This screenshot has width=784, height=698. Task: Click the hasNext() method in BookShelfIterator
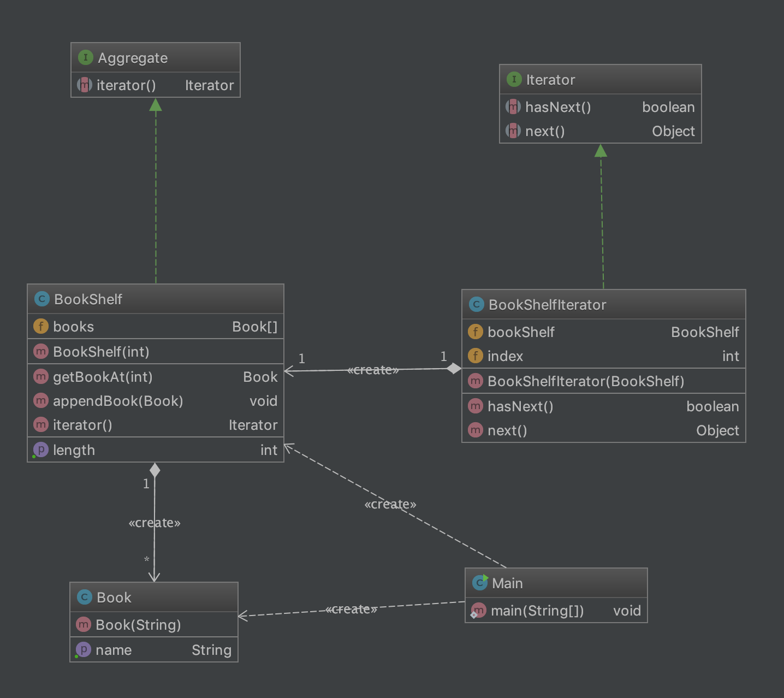click(604, 406)
